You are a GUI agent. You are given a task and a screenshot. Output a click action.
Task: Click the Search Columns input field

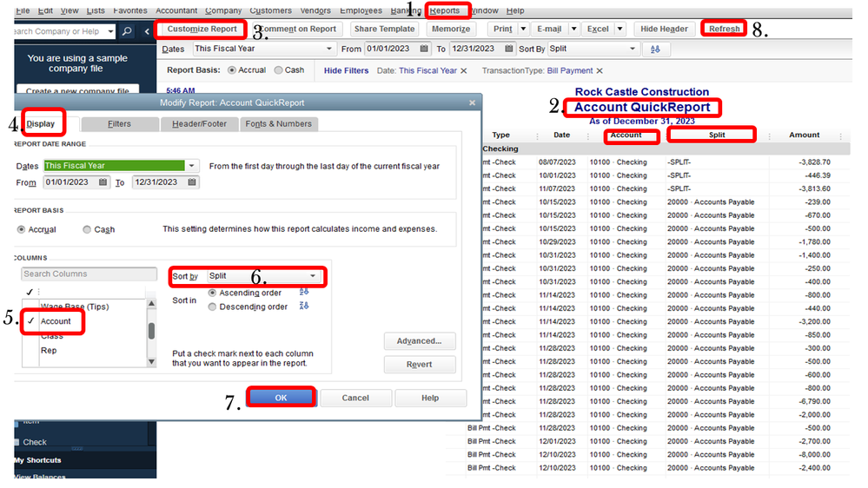(89, 274)
